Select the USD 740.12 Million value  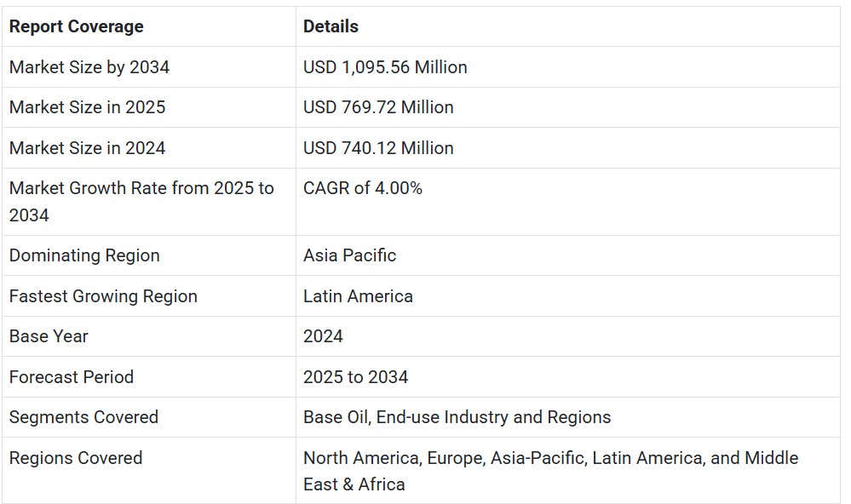[x=378, y=148]
